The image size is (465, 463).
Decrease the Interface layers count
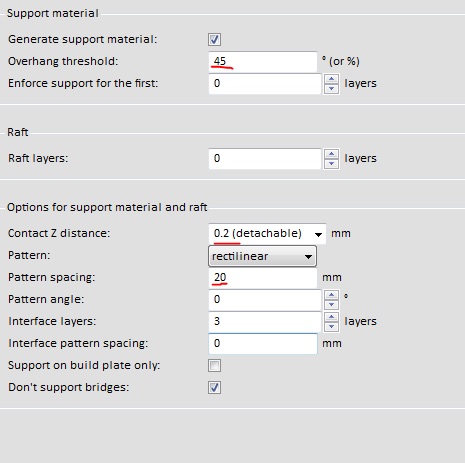point(331,326)
